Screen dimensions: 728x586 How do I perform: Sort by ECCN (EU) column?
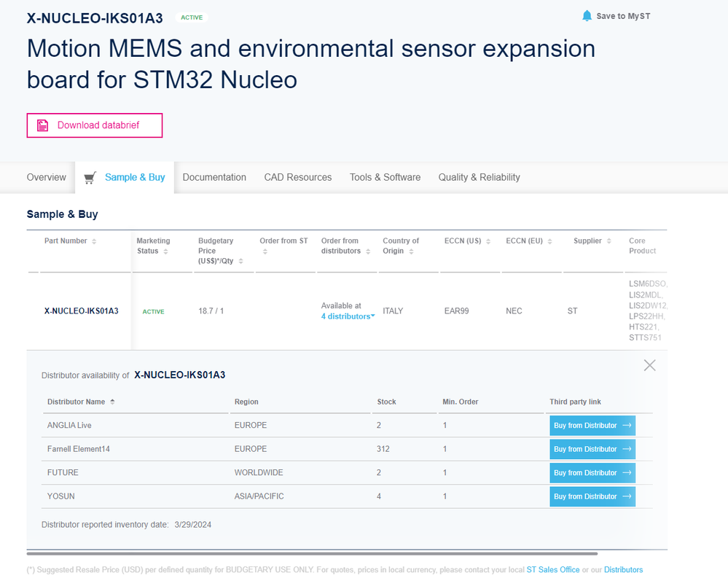pyautogui.click(x=549, y=241)
